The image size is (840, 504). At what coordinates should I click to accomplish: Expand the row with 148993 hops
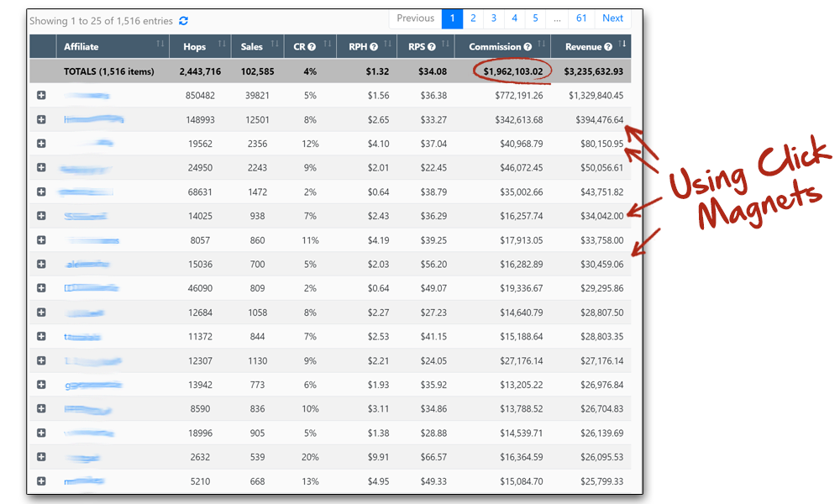[x=41, y=119]
